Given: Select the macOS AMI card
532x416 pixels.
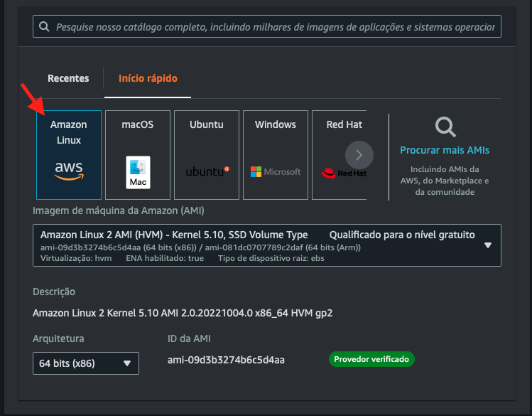Looking at the screenshot, I should [x=138, y=155].
